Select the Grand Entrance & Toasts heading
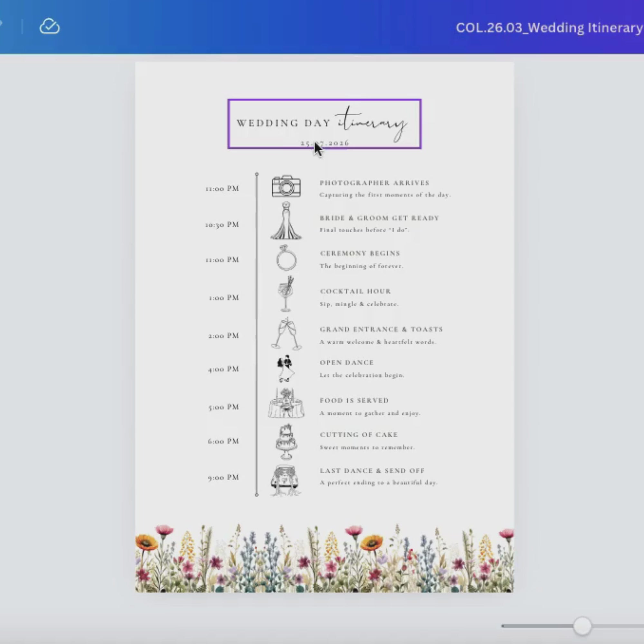The width and height of the screenshot is (644, 644). 381,329
